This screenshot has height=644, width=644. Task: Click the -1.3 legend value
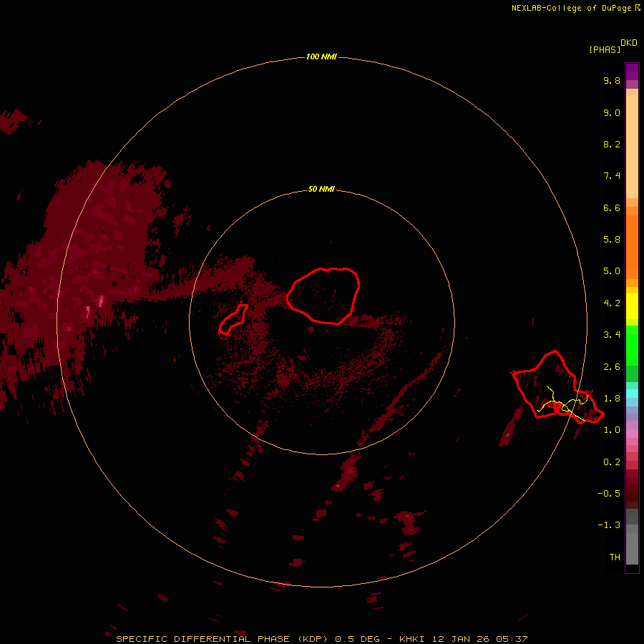[609, 525]
